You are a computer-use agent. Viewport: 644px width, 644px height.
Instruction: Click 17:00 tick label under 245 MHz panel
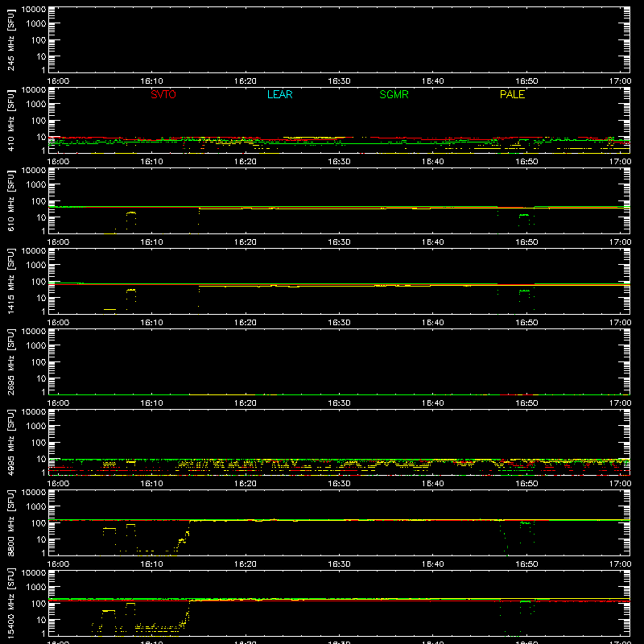click(x=620, y=81)
